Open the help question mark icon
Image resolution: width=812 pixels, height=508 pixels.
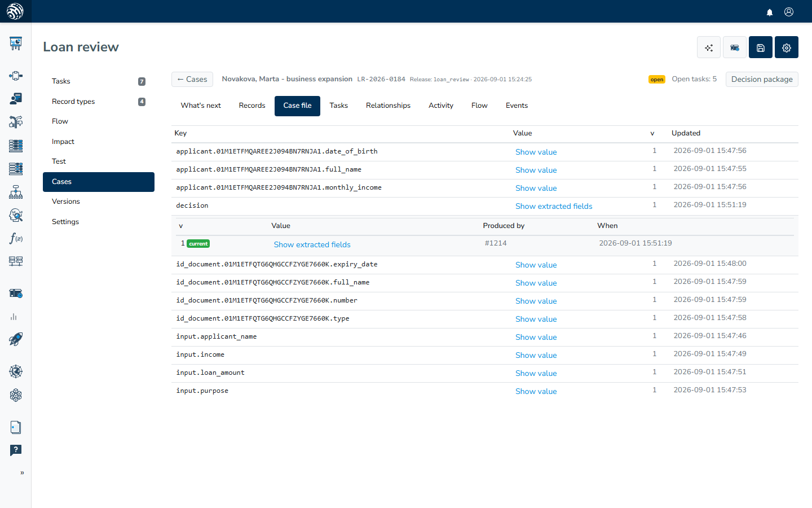16,450
